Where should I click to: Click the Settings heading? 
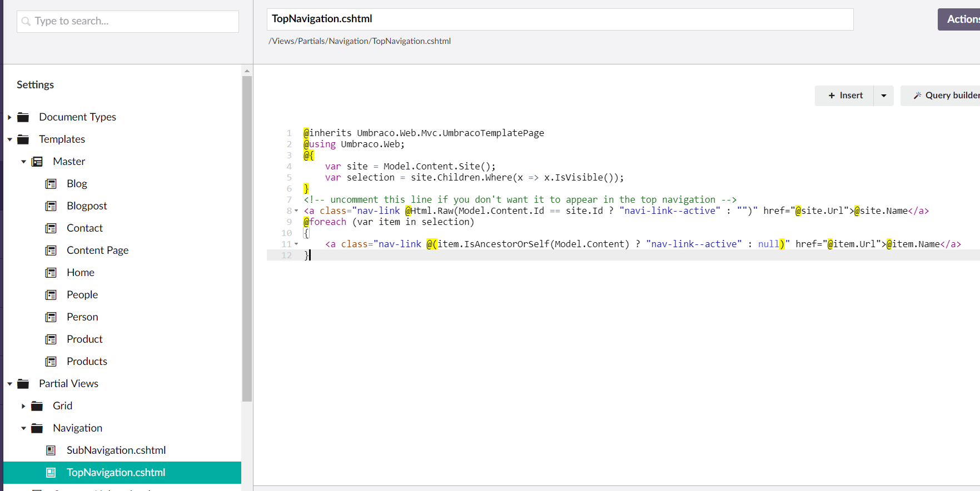tap(35, 85)
